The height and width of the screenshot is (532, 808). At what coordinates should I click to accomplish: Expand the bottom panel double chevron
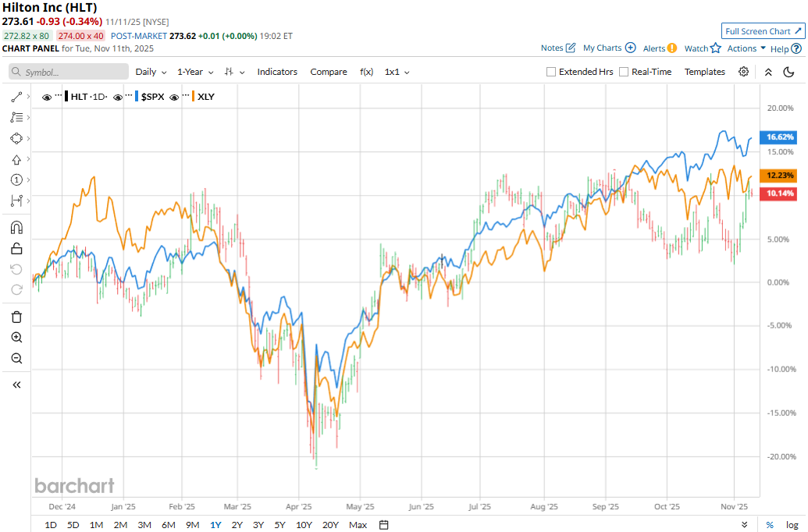pyautogui.click(x=744, y=525)
